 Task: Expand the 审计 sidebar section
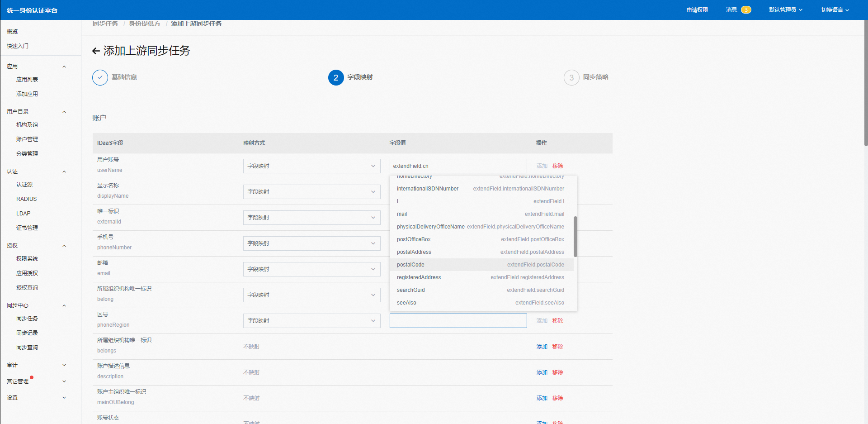(64, 365)
